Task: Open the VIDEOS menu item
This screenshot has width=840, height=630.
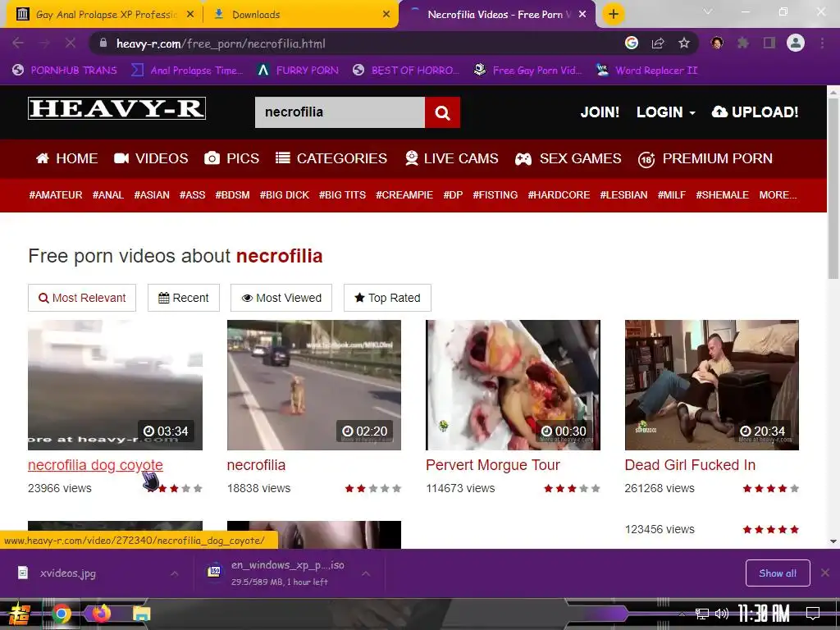Action: tap(151, 158)
